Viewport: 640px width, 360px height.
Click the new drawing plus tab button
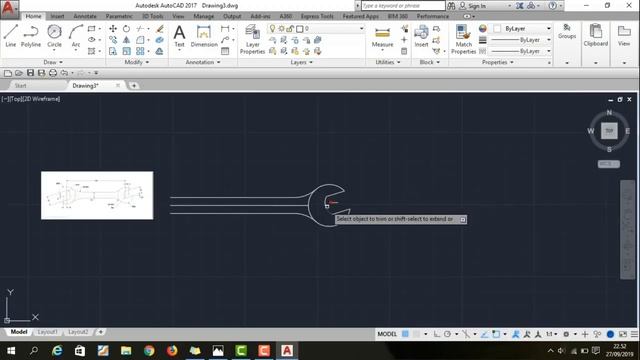pyautogui.click(x=134, y=86)
